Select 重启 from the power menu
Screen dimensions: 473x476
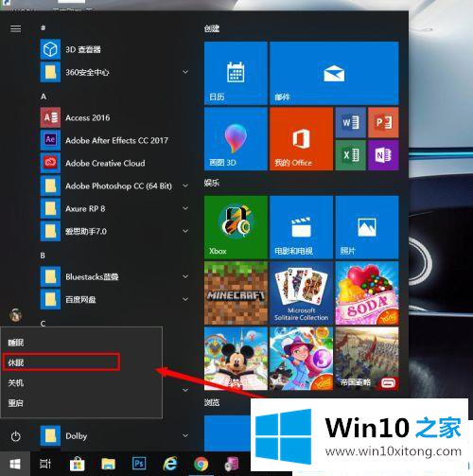pyautogui.click(x=81, y=403)
